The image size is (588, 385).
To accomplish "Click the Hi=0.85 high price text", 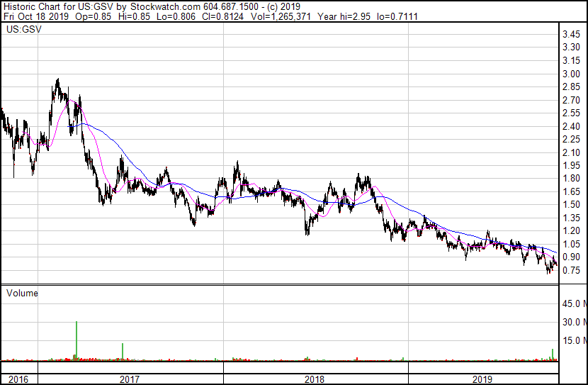I will tap(134, 16).
